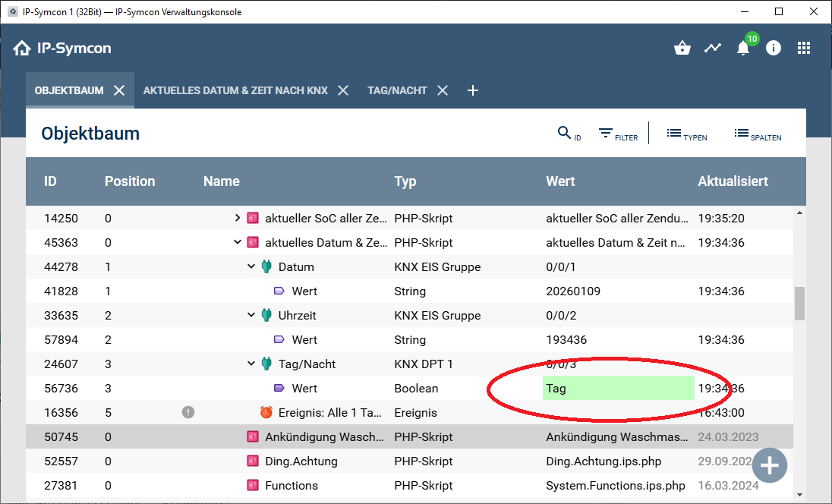The width and height of the screenshot is (832, 504).
Task: Click the vertical scrollbar thumb
Action: pos(799,304)
